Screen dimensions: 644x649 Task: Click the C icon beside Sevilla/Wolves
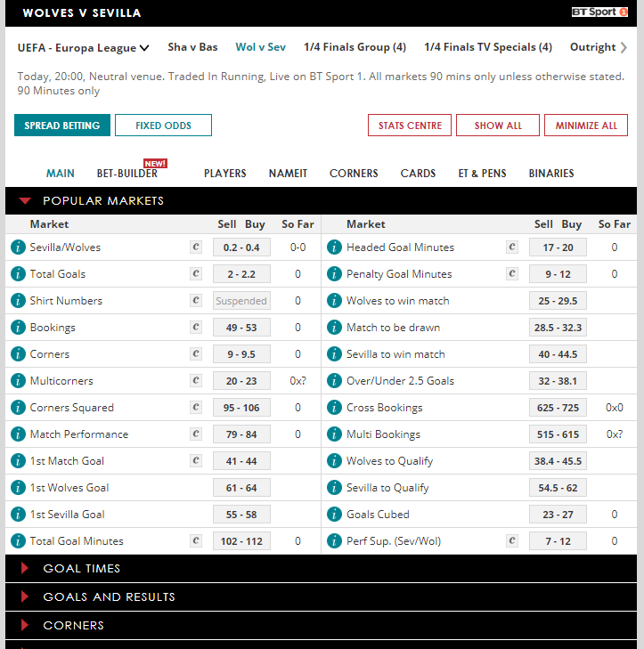pyautogui.click(x=196, y=247)
